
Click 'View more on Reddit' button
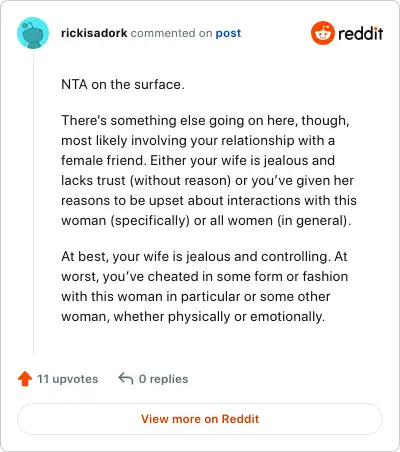[x=200, y=419]
